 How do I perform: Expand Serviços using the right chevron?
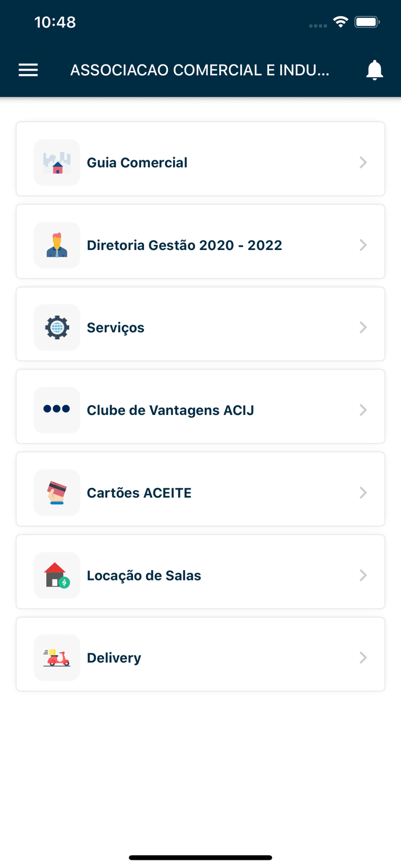pos(363,327)
